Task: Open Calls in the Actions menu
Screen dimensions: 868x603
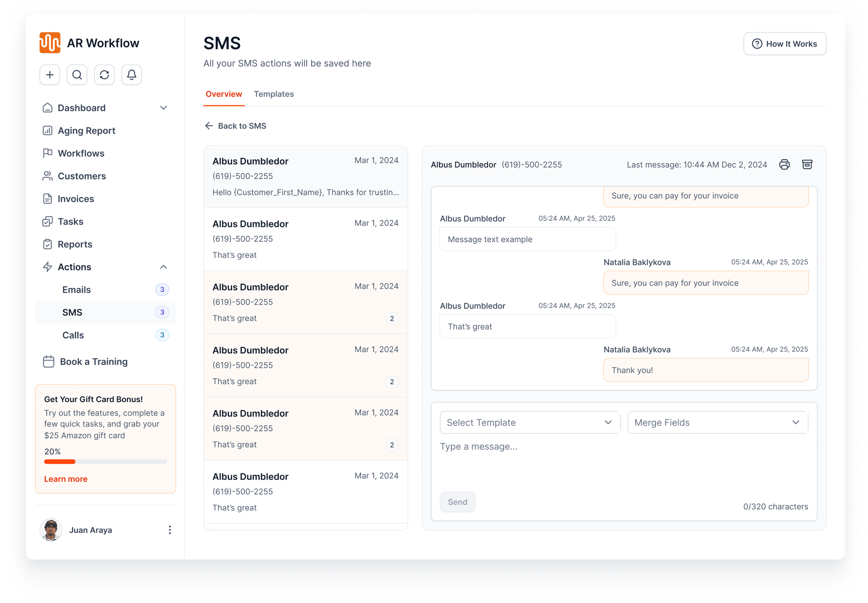Action: coord(105,335)
